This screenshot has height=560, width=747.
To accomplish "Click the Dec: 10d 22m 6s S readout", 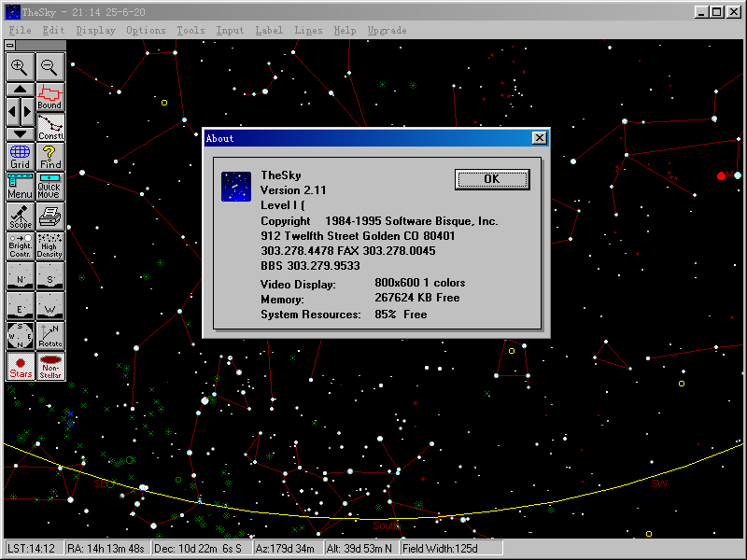I will [x=202, y=549].
